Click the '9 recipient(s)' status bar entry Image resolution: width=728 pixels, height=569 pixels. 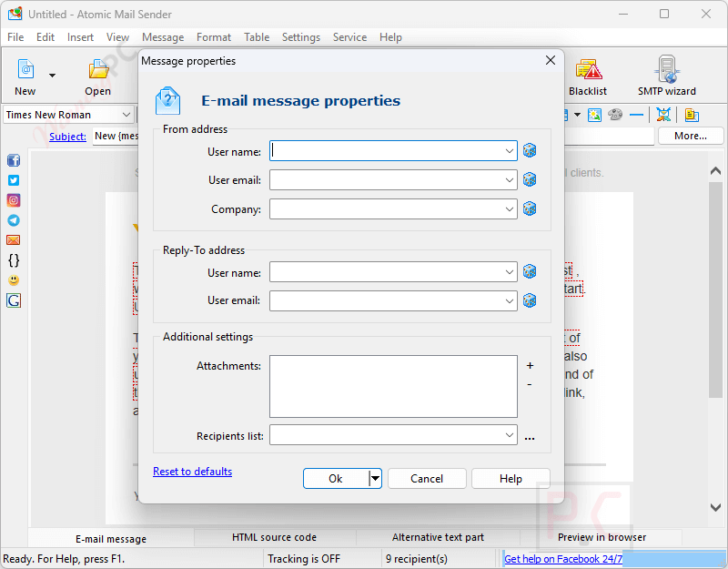click(417, 559)
